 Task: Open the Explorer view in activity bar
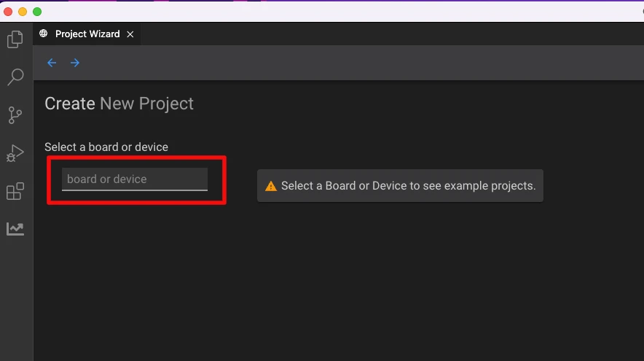coord(15,39)
